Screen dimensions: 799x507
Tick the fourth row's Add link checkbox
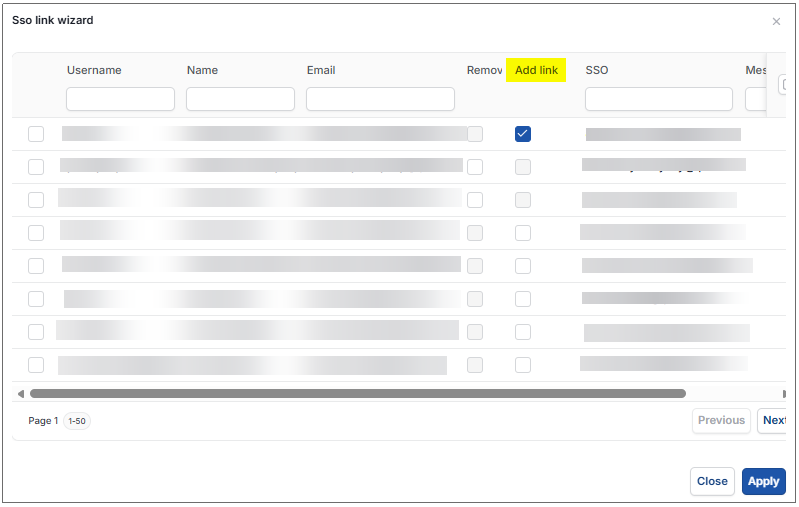click(x=522, y=233)
